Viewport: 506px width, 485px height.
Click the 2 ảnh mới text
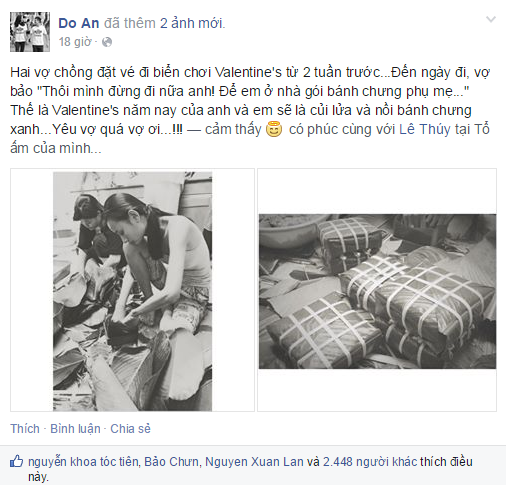coord(192,23)
